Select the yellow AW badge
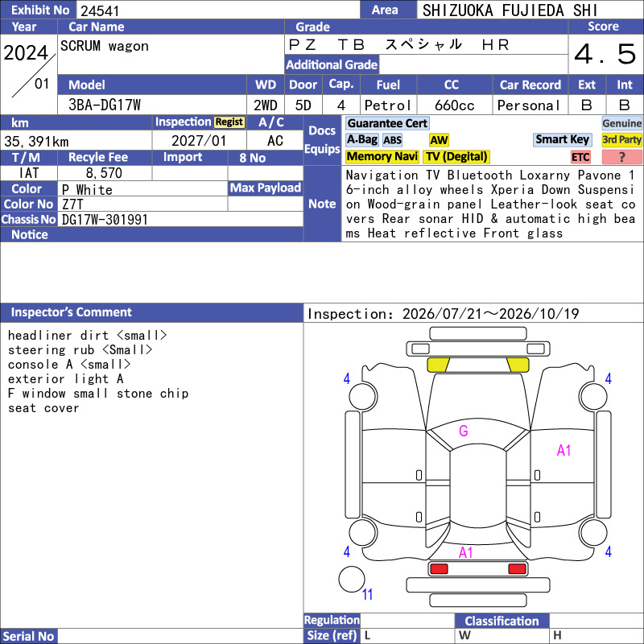644x644 pixels. (x=439, y=140)
